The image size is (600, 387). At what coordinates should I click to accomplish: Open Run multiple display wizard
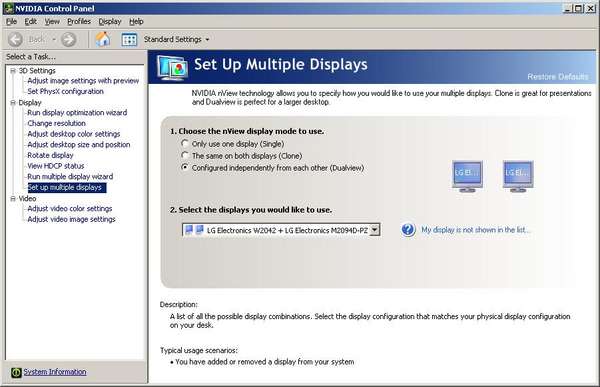click(x=70, y=176)
